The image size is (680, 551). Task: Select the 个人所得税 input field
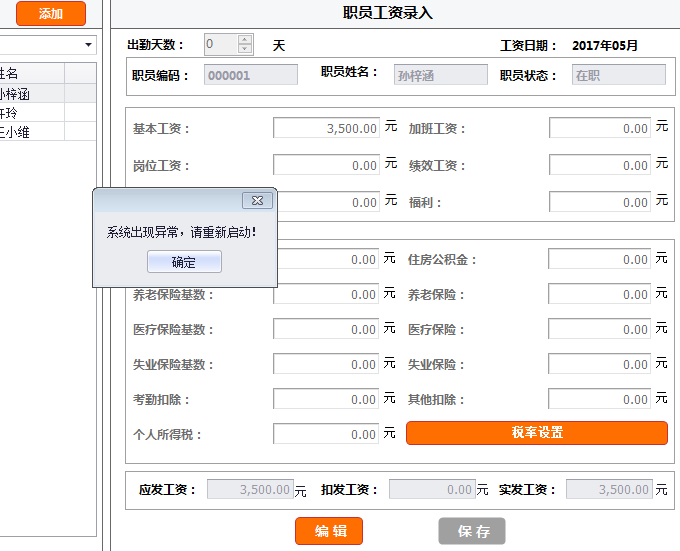tap(326, 434)
